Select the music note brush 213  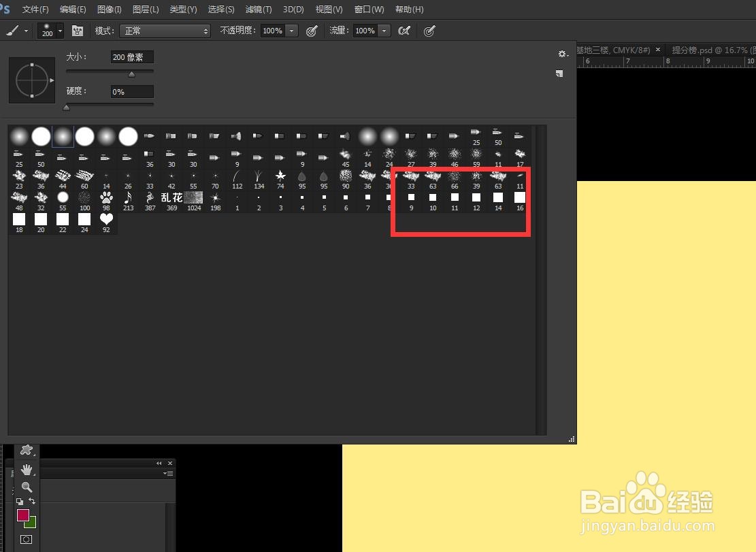tap(128, 201)
